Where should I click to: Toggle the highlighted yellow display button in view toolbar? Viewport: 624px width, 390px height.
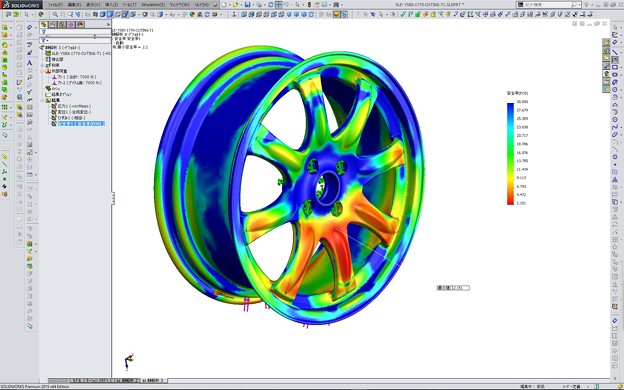coord(337,14)
